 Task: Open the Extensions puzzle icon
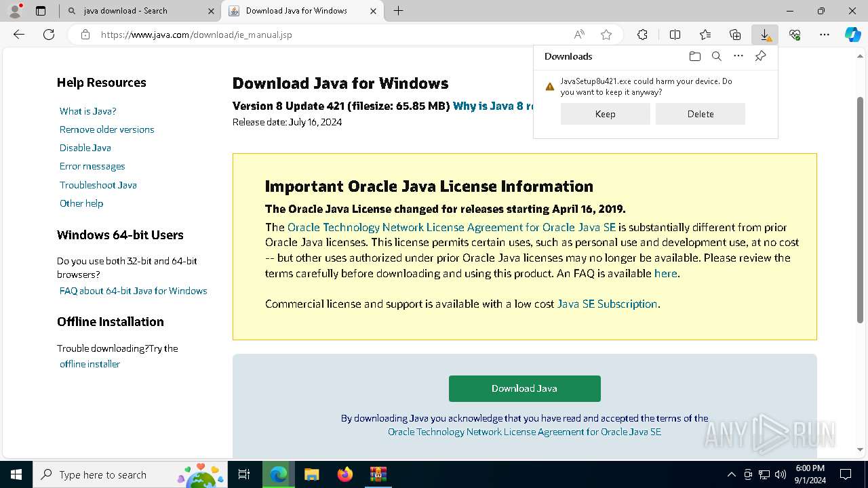[x=642, y=35]
